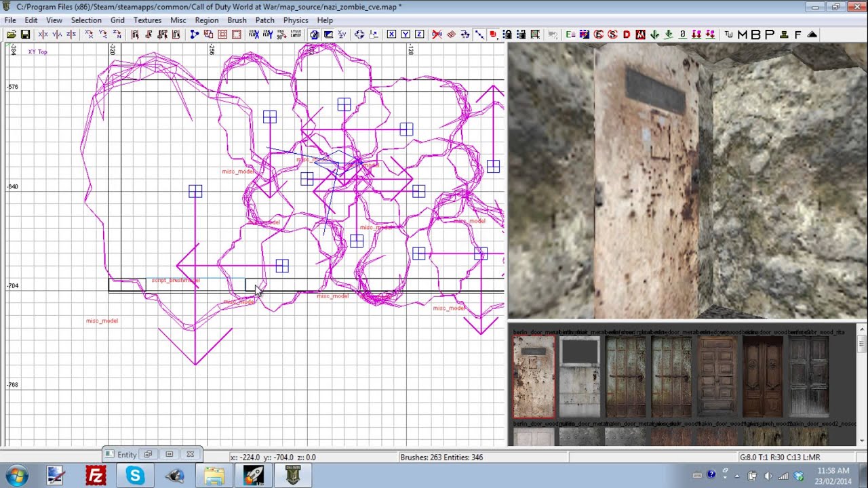
Task: Click the 0 with green underline icon
Action: coord(683,35)
